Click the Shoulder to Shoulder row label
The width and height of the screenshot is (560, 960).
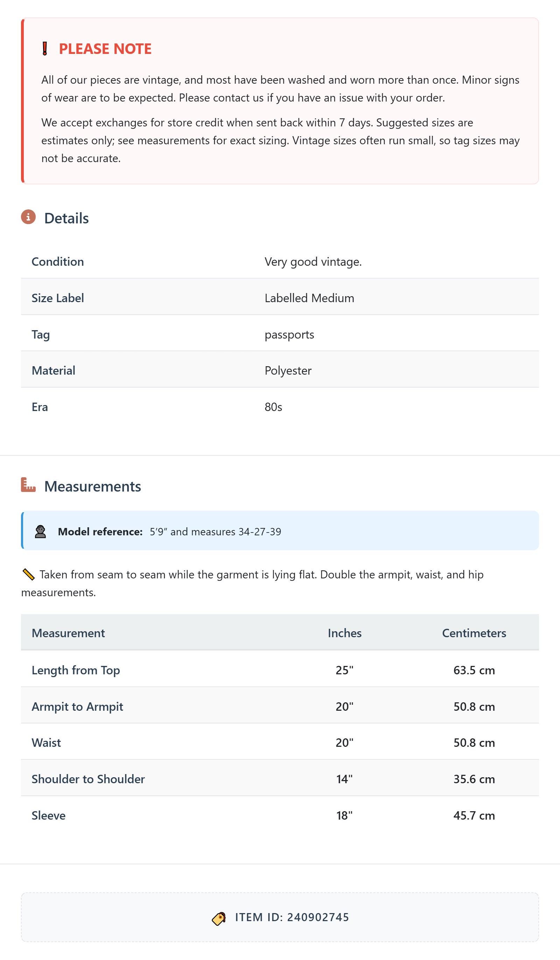click(x=88, y=779)
